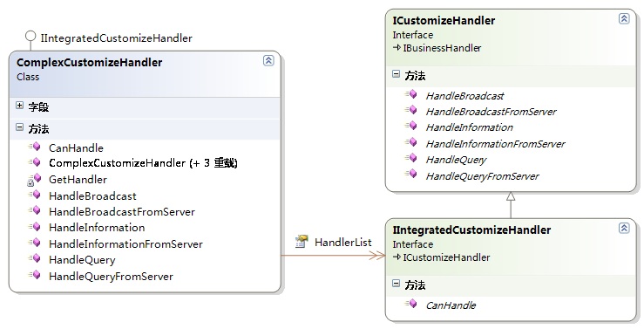
Task: Collapse the IIntegratedCustomizeHandler interface box
Action: 624,228
